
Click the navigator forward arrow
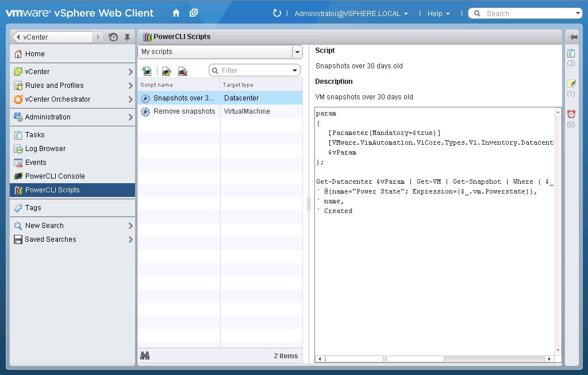pyautogui.click(x=98, y=37)
